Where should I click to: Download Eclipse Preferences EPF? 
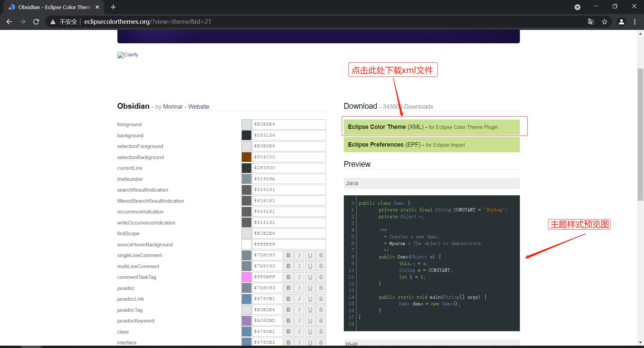432,145
